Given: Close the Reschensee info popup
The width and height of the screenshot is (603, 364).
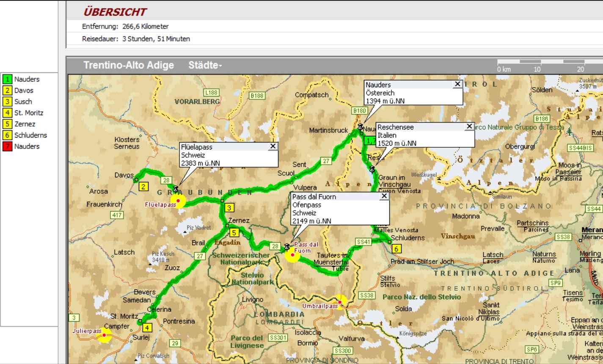Looking at the screenshot, I should 469,127.
